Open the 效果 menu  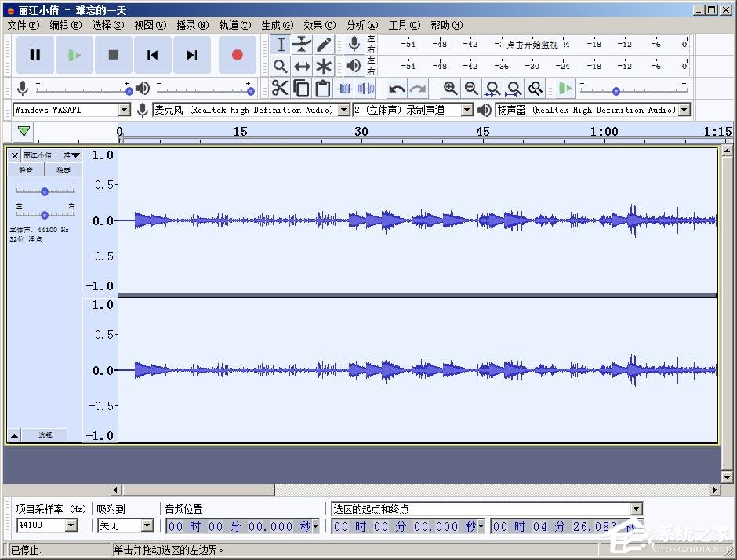(x=319, y=24)
